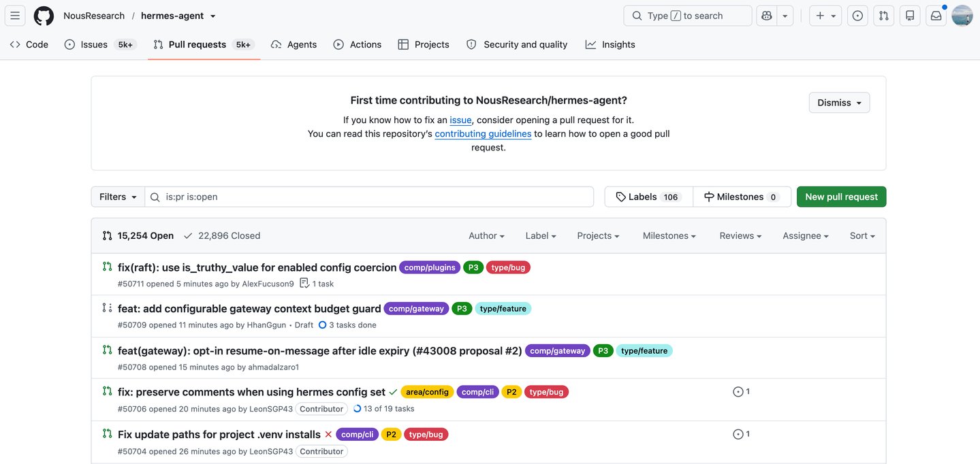
Task: Click type/feature label on the context budget PR
Action: (x=503, y=309)
